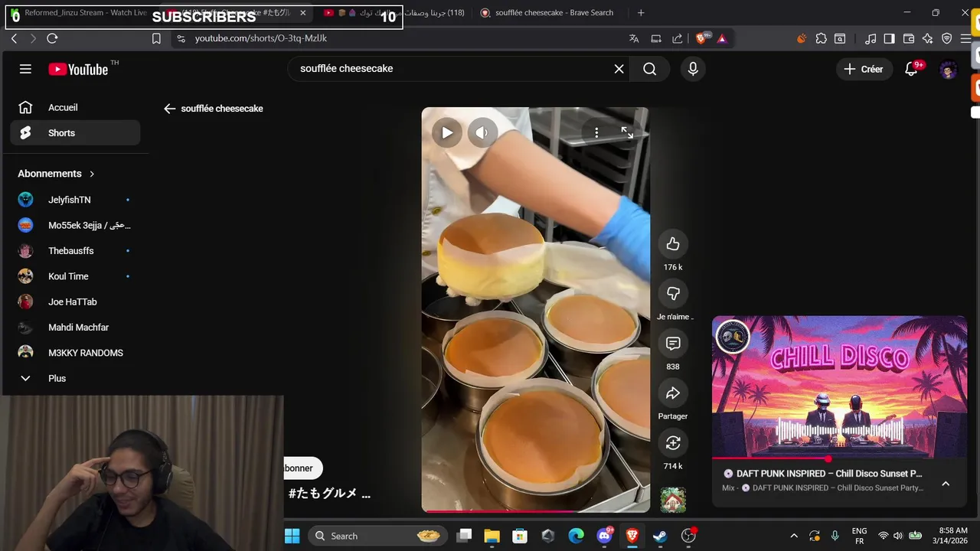
Task: Open the Windows Start menu
Action: pyautogui.click(x=292, y=536)
